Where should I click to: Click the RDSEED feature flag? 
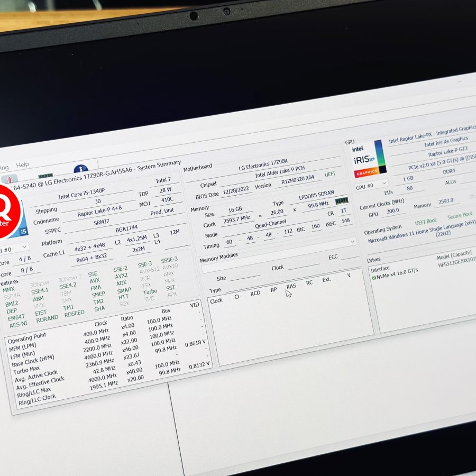point(75,314)
